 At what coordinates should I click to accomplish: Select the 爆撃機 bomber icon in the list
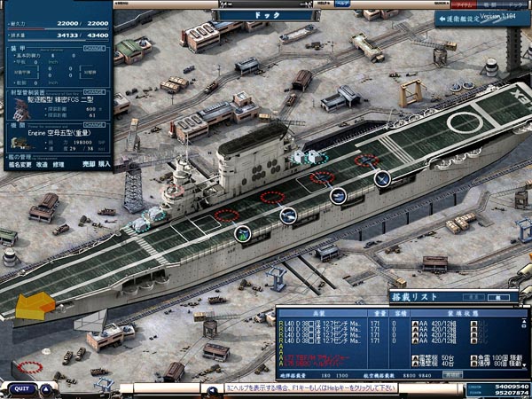click(416, 364)
